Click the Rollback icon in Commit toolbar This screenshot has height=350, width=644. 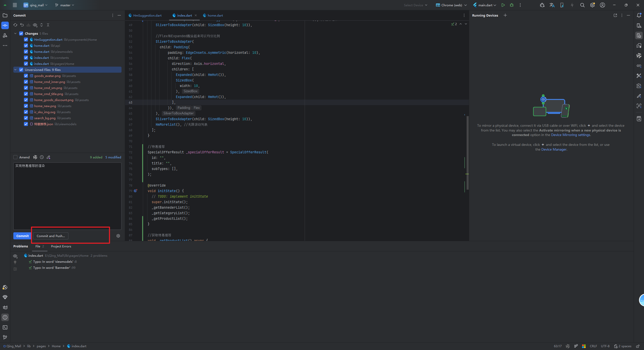pyautogui.click(x=22, y=25)
